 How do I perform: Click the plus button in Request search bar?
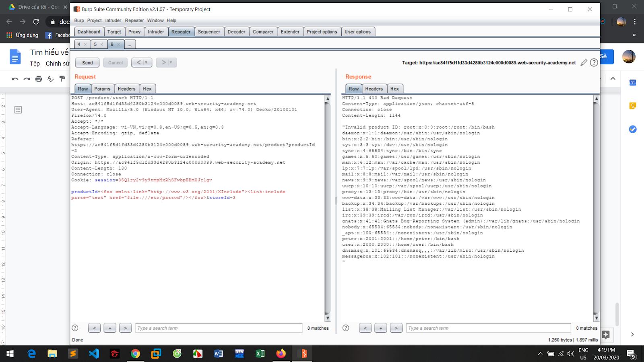point(110,328)
